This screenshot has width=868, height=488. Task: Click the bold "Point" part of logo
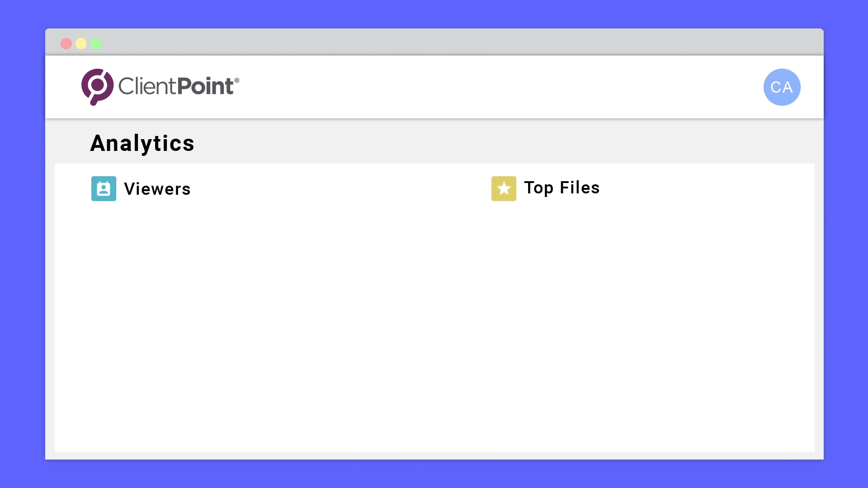click(205, 86)
